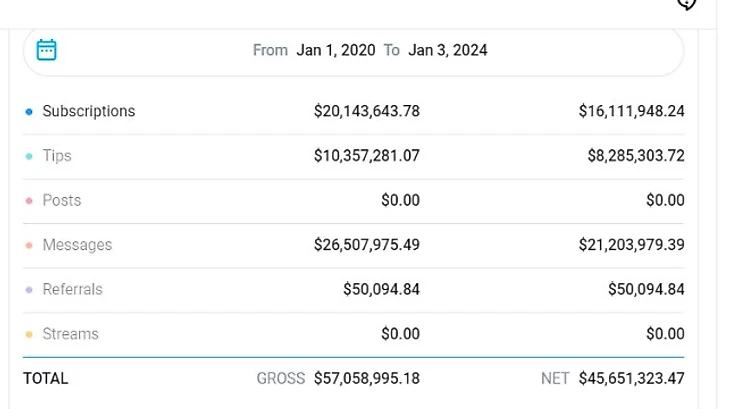The image size is (730, 409).
Task: Open the From–To date range selector
Action: point(353,51)
